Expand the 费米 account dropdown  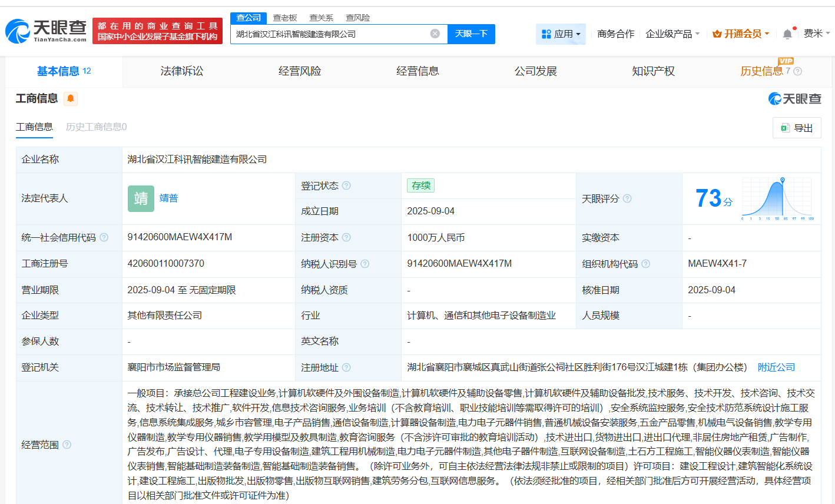818,34
